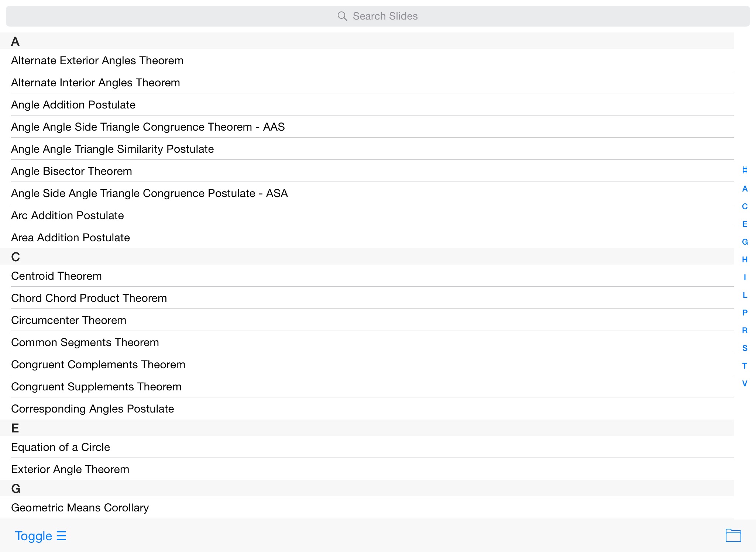Jump to letter V in index

click(745, 383)
